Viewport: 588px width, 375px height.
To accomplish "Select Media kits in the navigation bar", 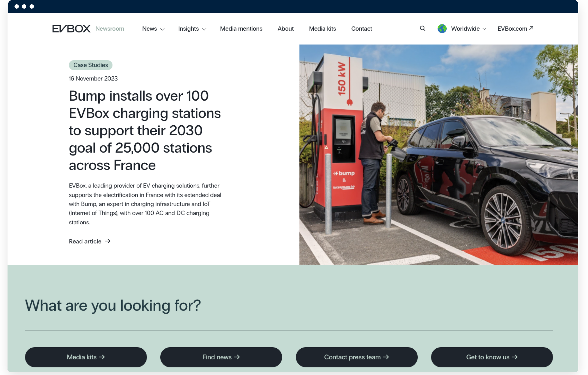I will pos(322,29).
